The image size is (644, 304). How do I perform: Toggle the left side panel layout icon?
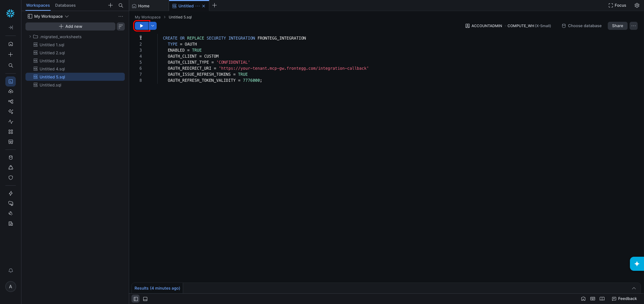pos(136,299)
